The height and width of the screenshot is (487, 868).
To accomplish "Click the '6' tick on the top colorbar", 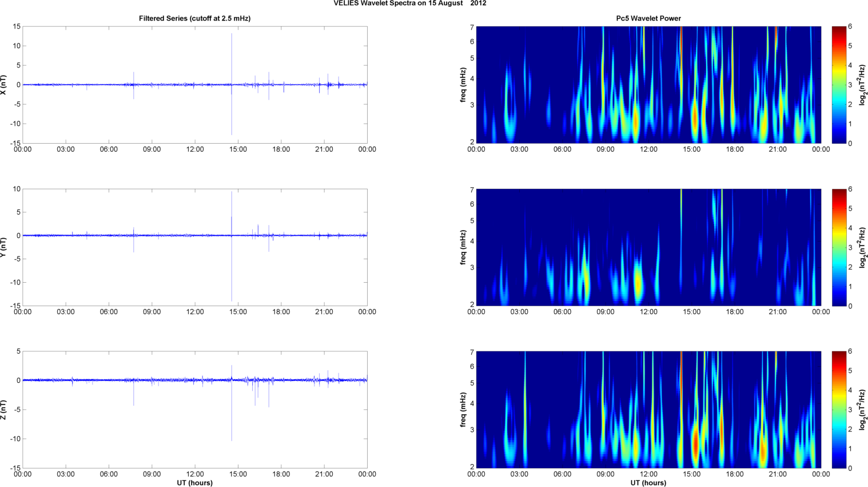I will [850, 26].
